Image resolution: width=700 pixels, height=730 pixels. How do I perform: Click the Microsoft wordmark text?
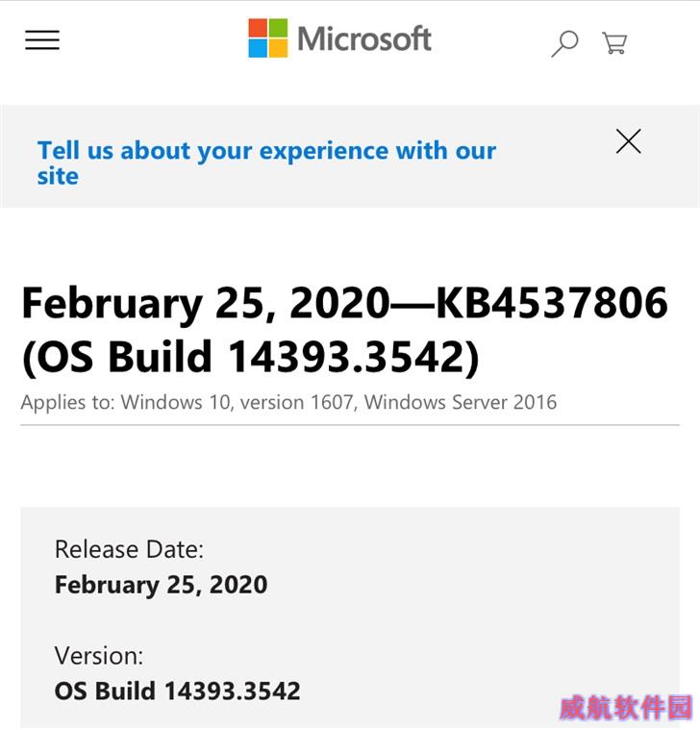tap(364, 38)
